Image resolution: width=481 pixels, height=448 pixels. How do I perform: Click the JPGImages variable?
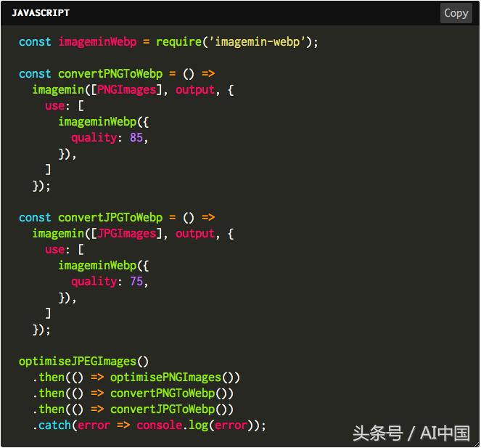click(x=127, y=234)
